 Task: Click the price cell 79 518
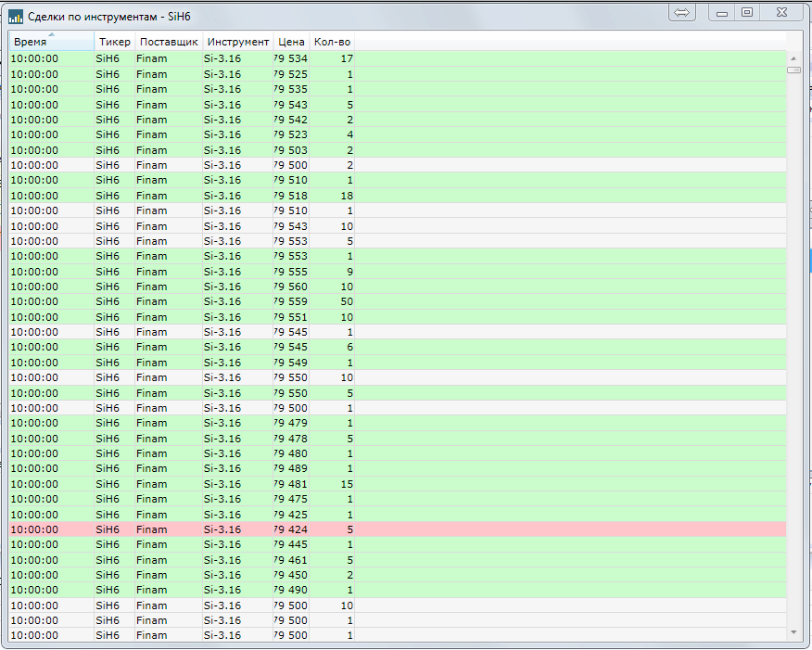290,196
